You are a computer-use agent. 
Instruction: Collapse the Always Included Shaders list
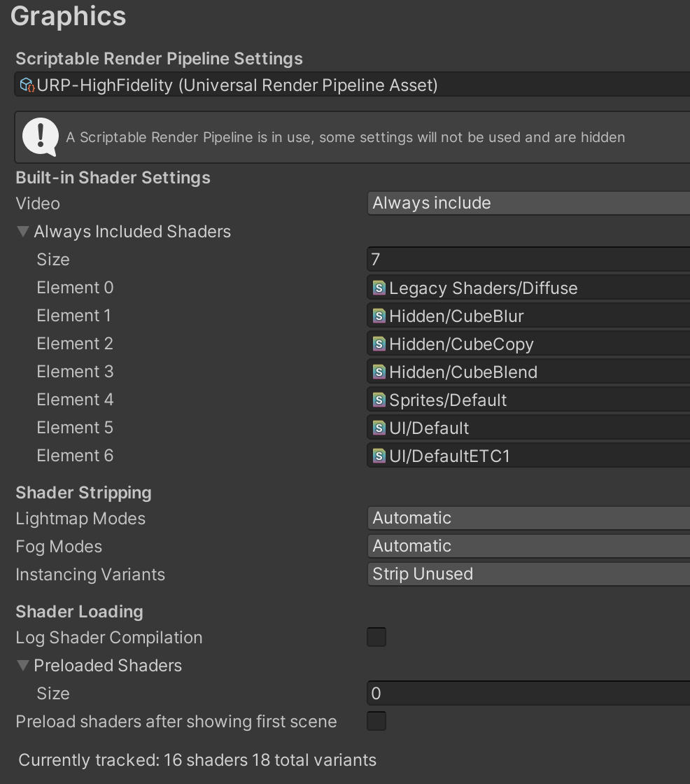[23, 232]
